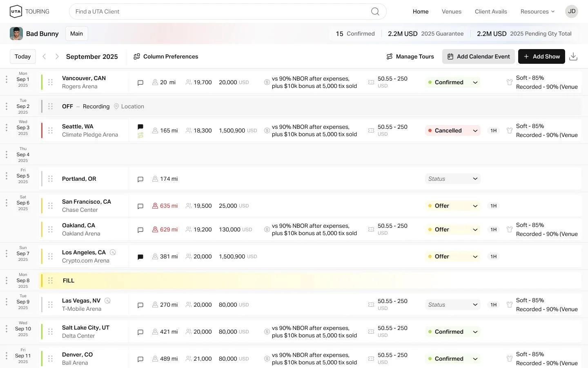588x368 pixels.
Task: Open the Confirmed status dropdown for Vancouver
Action: tap(453, 82)
